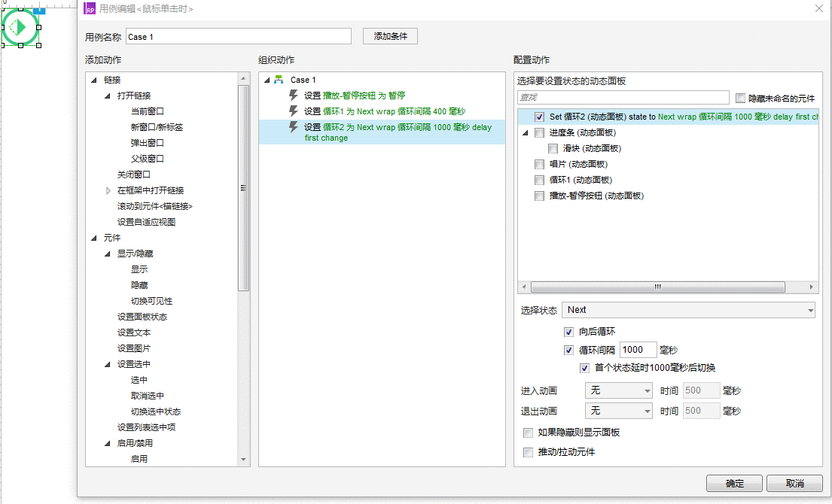Select the 设置图片 action
This screenshot has height=504, width=832.
134,348
